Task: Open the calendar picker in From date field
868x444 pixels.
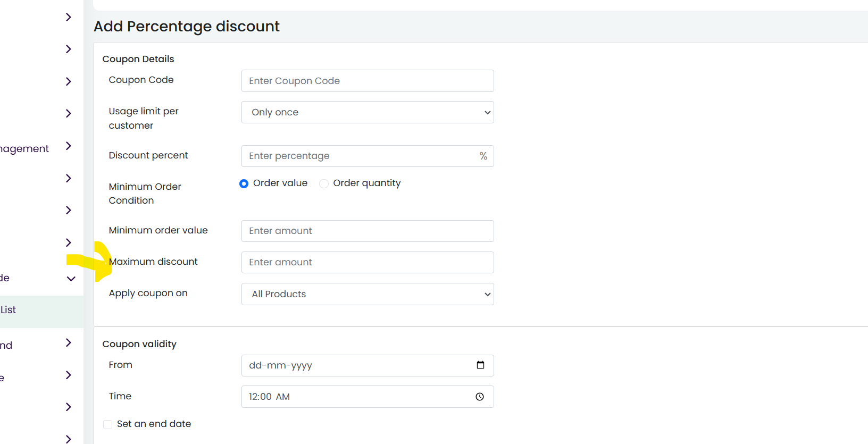Action: pyautogui.click(x=480, y=365)
